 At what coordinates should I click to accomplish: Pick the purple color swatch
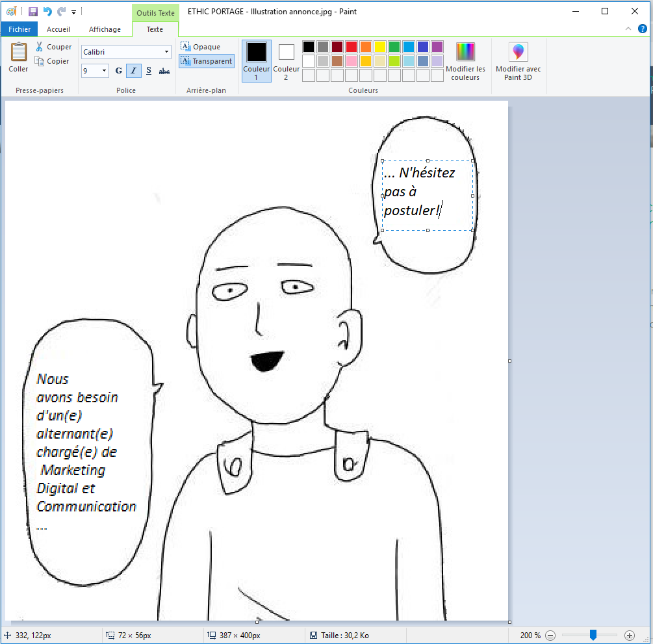(437, 47)
